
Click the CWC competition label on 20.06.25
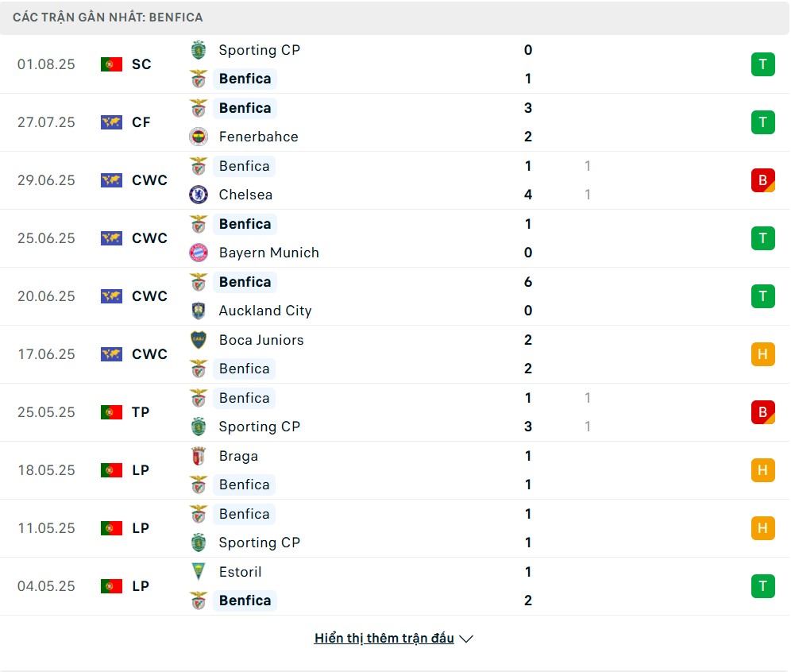(x=149, y=296)
